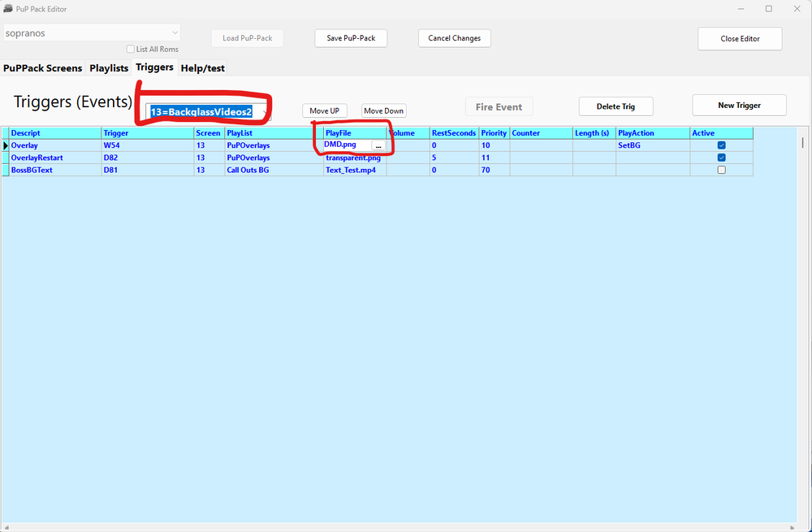Click the Trigger column header

click(x=148, y=133)
